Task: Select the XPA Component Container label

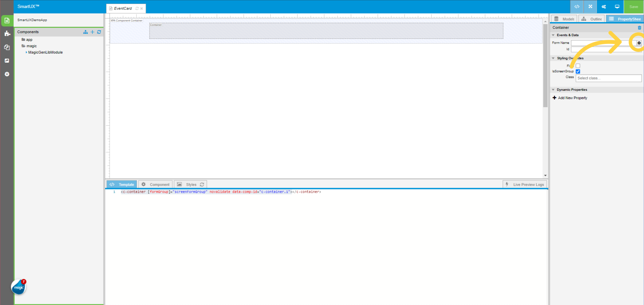Action: pos(127,20)
